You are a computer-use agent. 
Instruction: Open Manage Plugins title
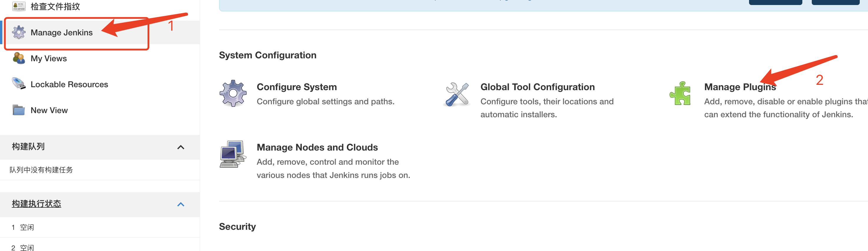pos(740,87)
